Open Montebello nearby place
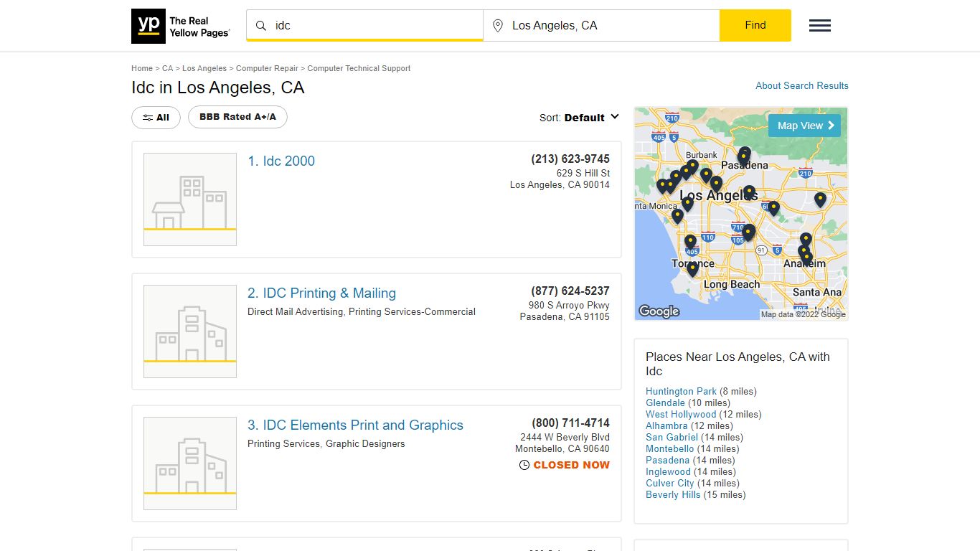 coord(669,449)
